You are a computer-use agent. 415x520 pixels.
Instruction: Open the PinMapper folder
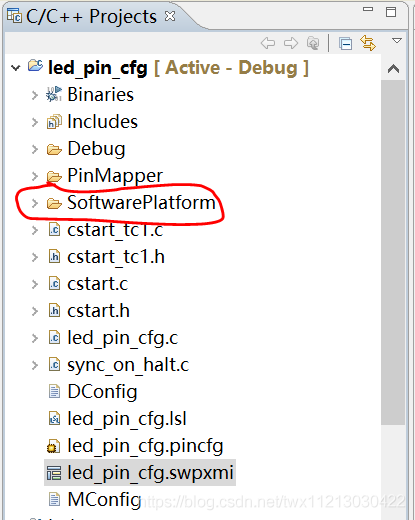pyautogui.click(x=115, y=175)
